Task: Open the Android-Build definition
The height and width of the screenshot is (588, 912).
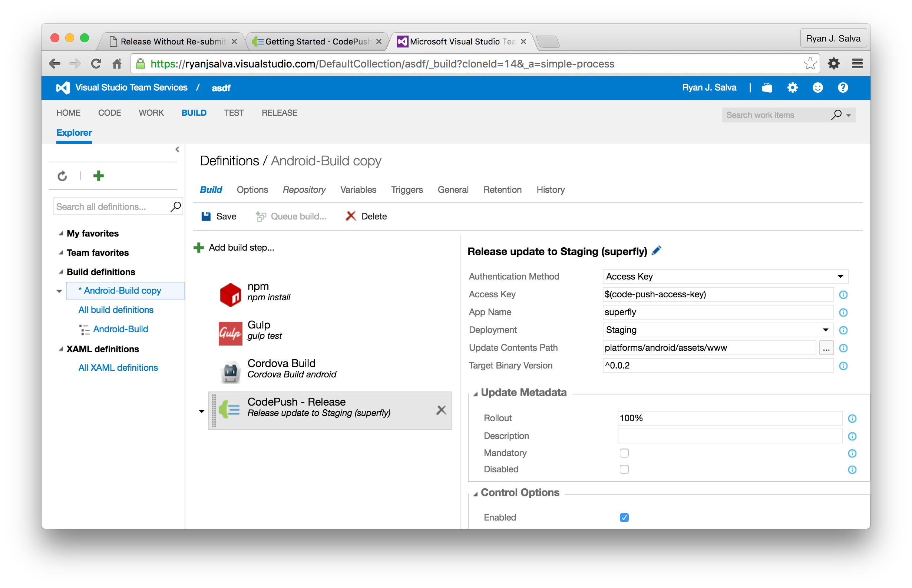Action: 120,329
